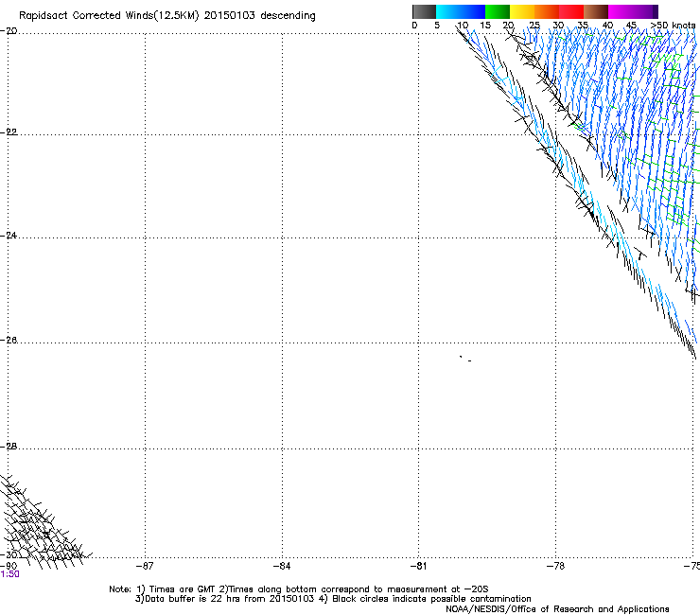Click the purple 1:50 time stamp

9,574
